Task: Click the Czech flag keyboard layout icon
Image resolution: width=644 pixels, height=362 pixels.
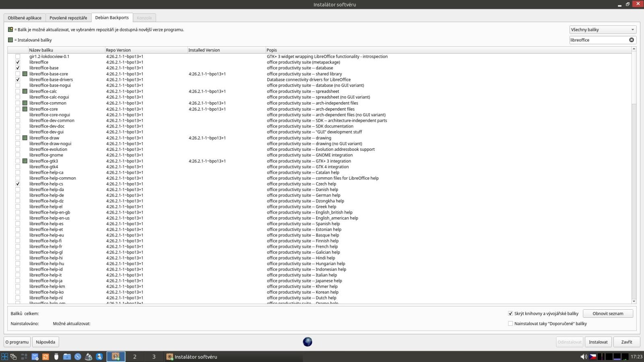Action: point(593,357)
